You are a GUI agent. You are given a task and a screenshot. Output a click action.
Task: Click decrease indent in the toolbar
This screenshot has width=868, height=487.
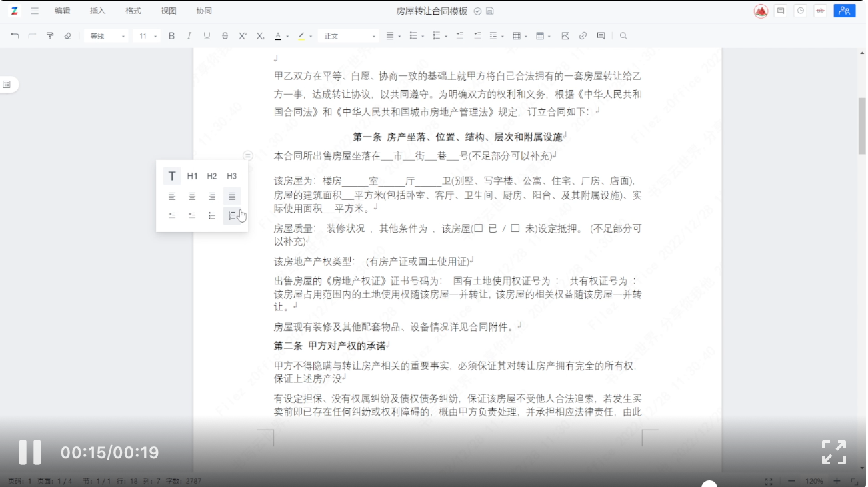pyautogui.click(x=459, y=36)
